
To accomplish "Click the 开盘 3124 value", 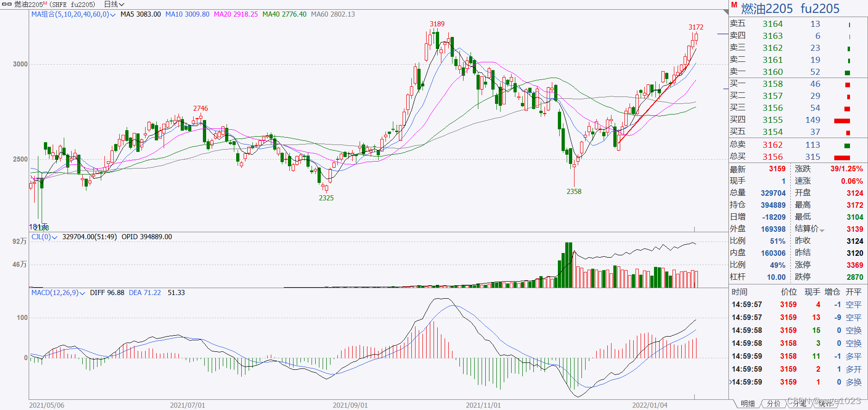I will tap(855, 193).
